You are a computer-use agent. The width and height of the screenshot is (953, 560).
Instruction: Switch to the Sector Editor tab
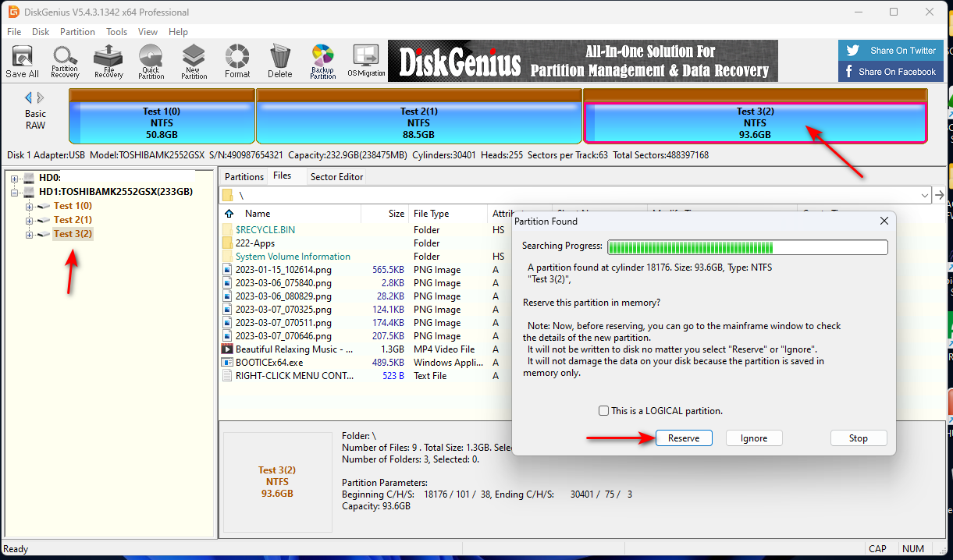pyautogui.click(x=337, y=176)
